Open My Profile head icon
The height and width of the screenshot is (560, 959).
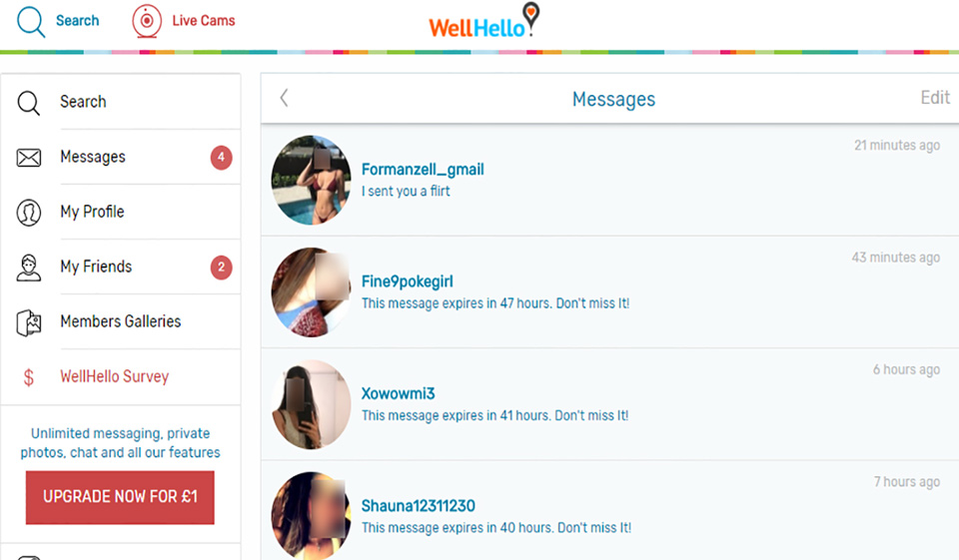point(29,213)
